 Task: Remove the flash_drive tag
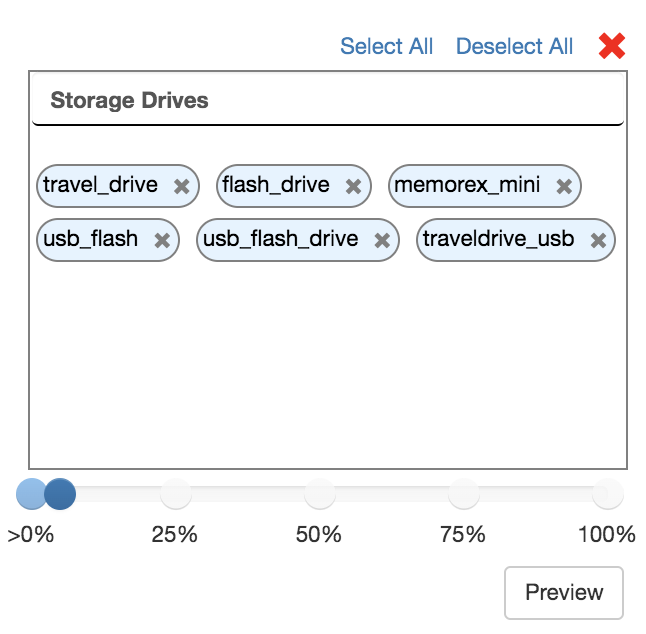[353, 186]
